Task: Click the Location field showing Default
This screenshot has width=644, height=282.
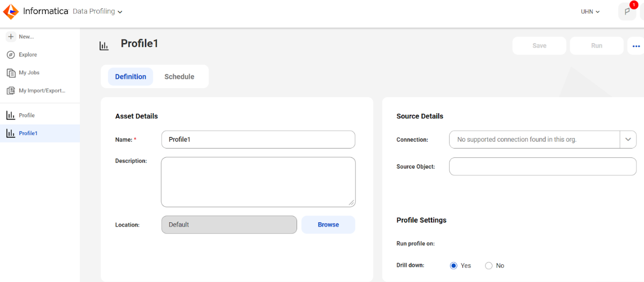Action: (229, 225)
